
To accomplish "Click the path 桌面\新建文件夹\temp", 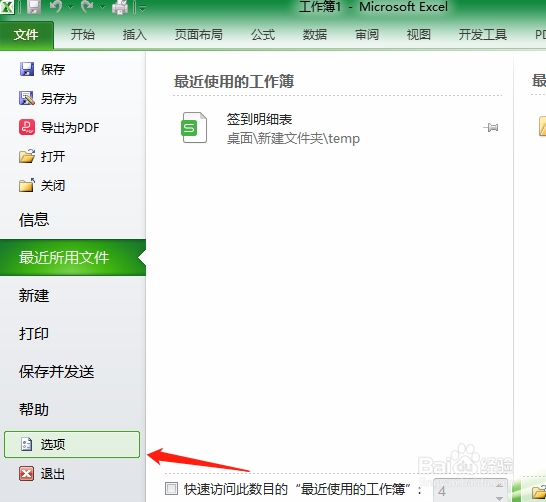I will pyautogui.click(x=293, y=139).
